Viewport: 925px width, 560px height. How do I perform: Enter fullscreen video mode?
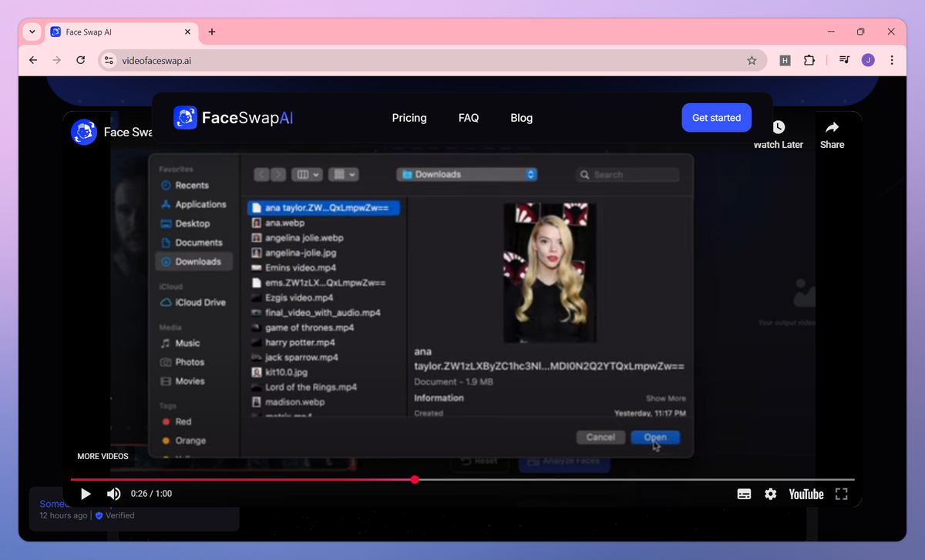[841, 495]
